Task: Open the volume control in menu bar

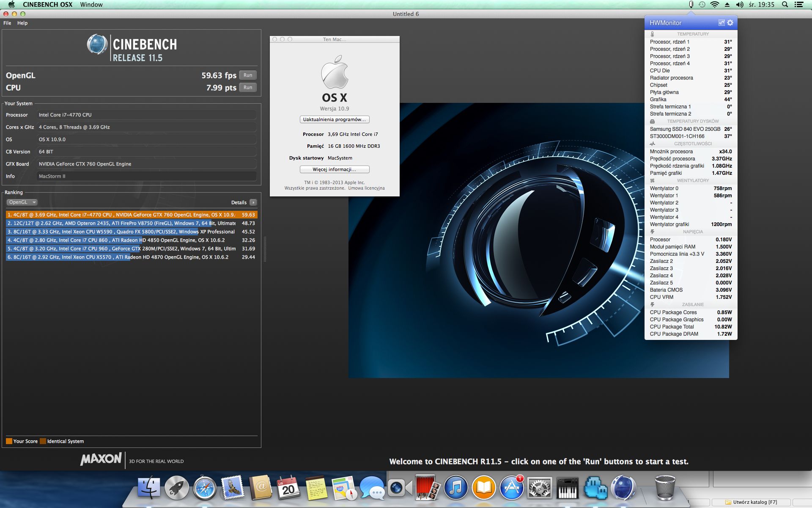Action: coord(740,5)
